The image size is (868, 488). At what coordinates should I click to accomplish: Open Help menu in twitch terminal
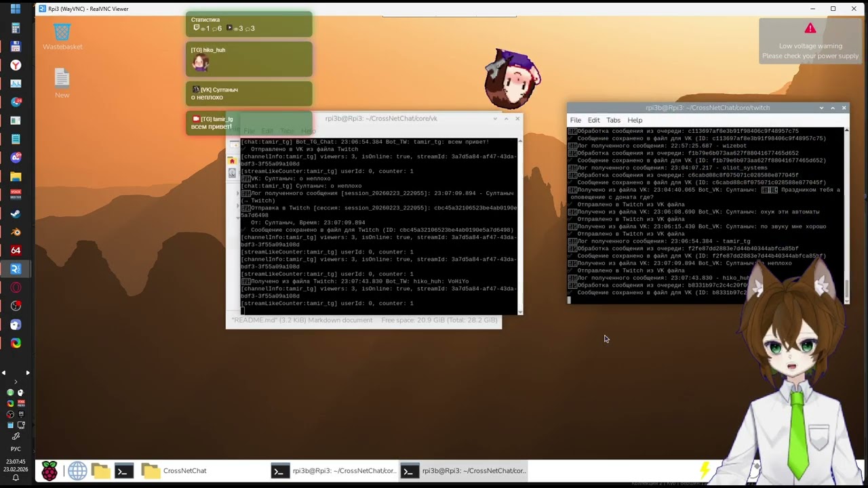point(635,120)
